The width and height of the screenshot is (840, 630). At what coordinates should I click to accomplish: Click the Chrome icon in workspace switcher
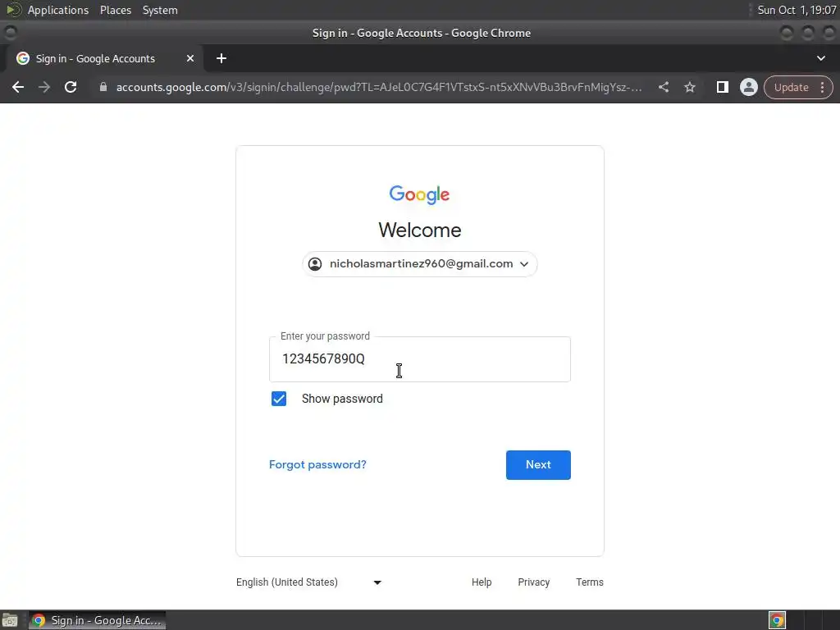pyautogui.click(x=777, y=620)
